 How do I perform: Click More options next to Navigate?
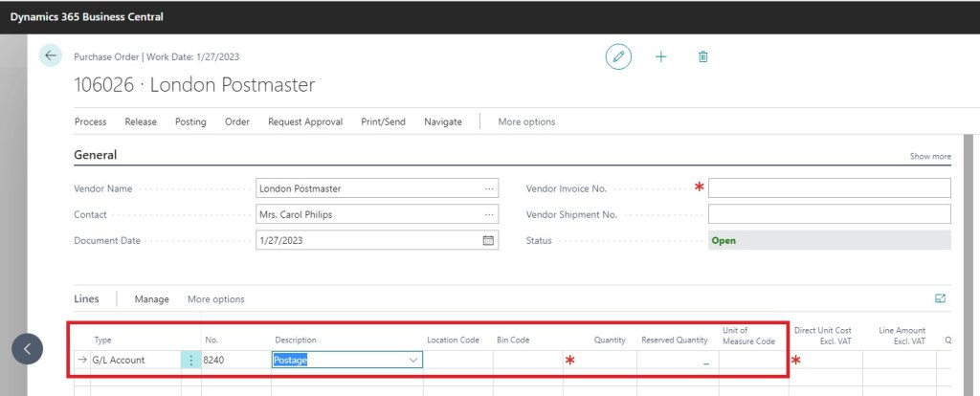tap(526, 121)
